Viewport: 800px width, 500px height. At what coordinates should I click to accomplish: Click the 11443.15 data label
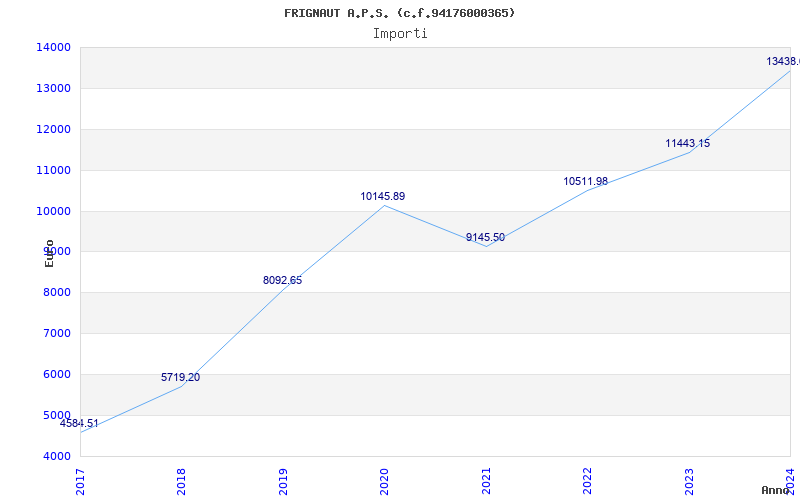point(687,144)
